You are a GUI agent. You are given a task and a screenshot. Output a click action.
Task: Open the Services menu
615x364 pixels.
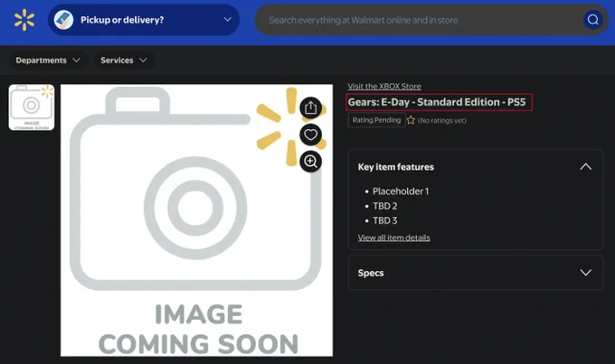(124, 61)
